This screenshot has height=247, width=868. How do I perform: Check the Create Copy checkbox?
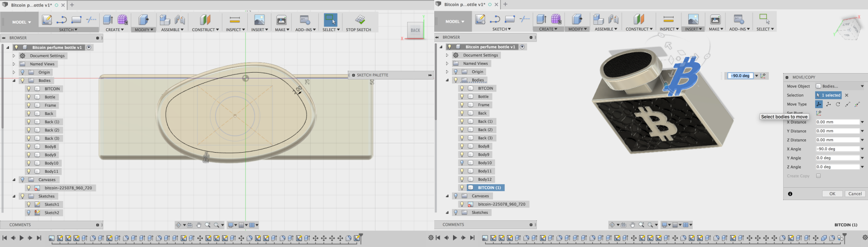point(819,176)
